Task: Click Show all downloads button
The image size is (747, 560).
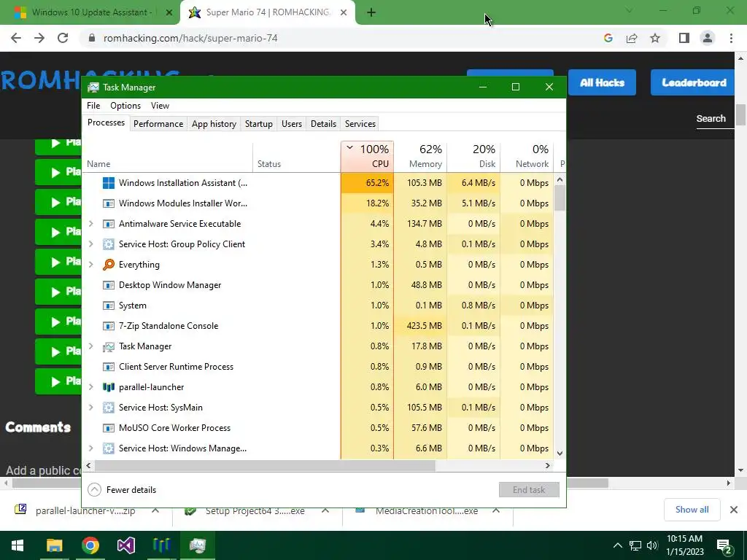Action: pyautogui.click(x=692, y=510)
